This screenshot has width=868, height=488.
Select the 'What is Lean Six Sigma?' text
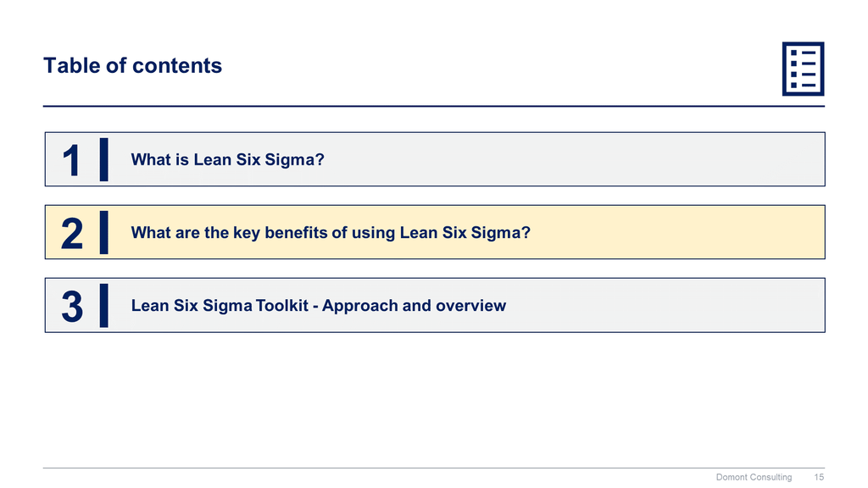228,159
